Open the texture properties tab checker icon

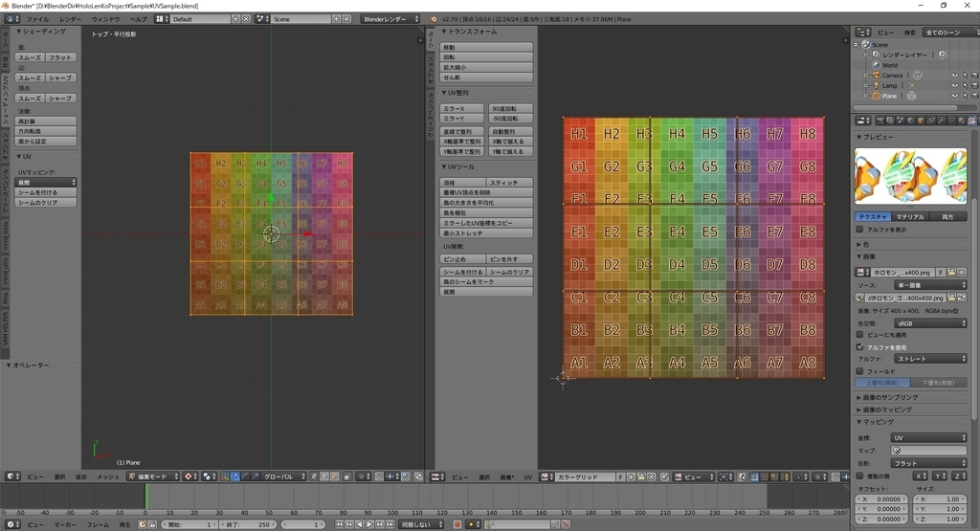coord(972,121)
